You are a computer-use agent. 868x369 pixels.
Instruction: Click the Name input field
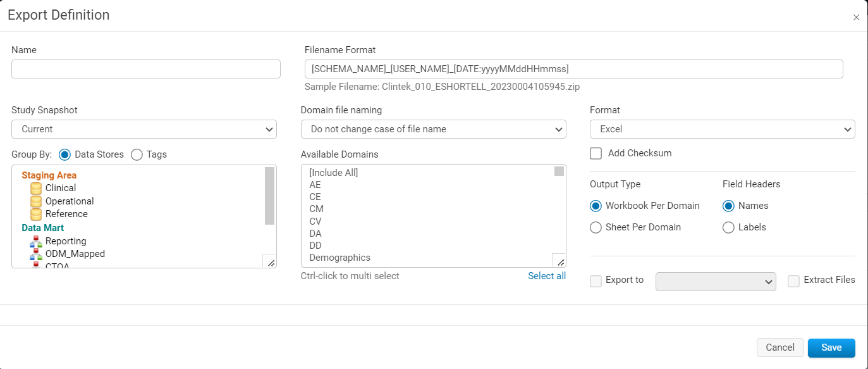pos(146,69)
